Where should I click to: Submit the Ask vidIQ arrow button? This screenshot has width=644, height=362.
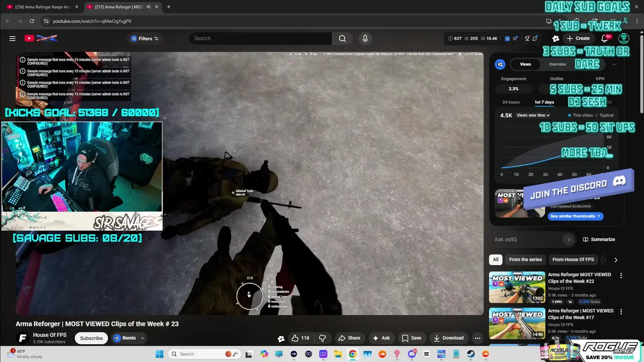tap(569, 239)
